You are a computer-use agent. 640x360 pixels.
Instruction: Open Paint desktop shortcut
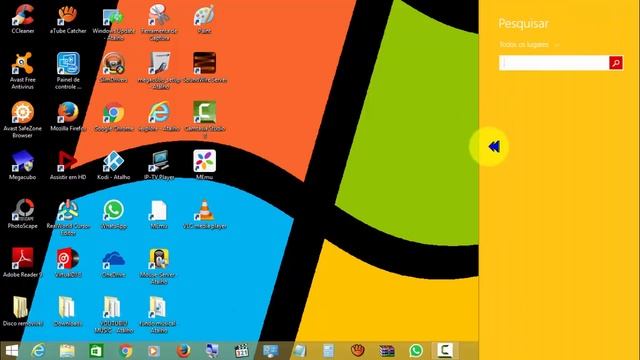pos(204,18)
